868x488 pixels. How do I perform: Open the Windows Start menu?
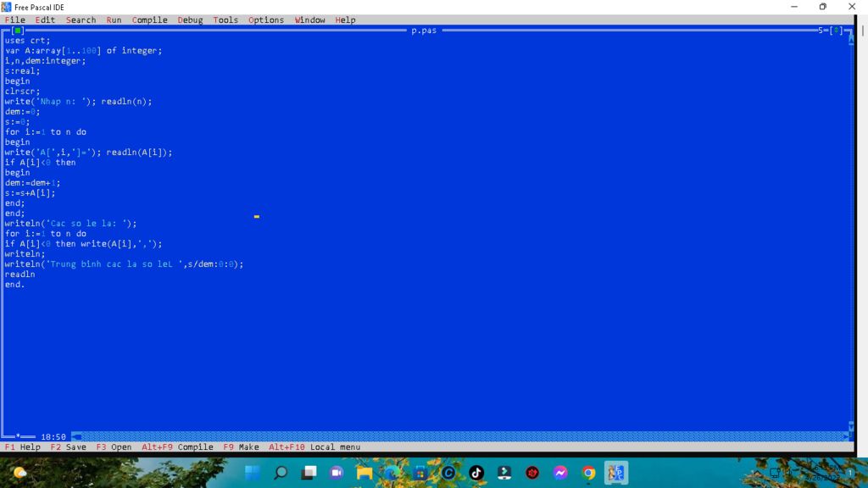click(253, 473)
